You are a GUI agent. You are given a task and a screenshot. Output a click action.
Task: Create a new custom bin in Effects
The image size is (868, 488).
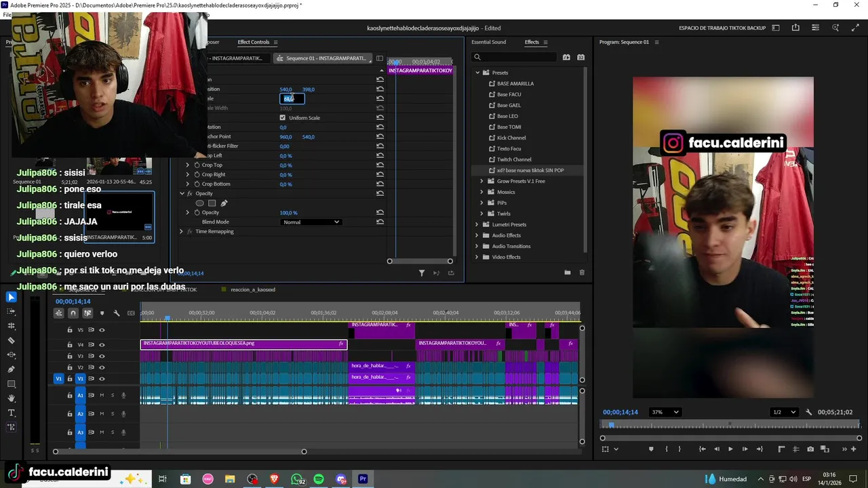pyautogui.click(x=567, y=272)
